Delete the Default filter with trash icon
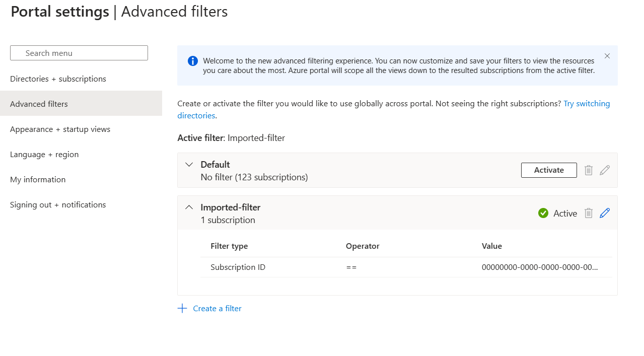Screen dimensions: 644x356 pos(588,170)
